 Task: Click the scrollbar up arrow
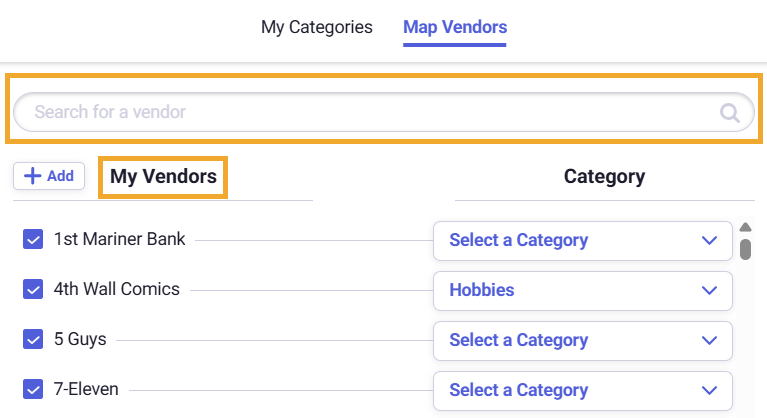[x=745, y=227]
